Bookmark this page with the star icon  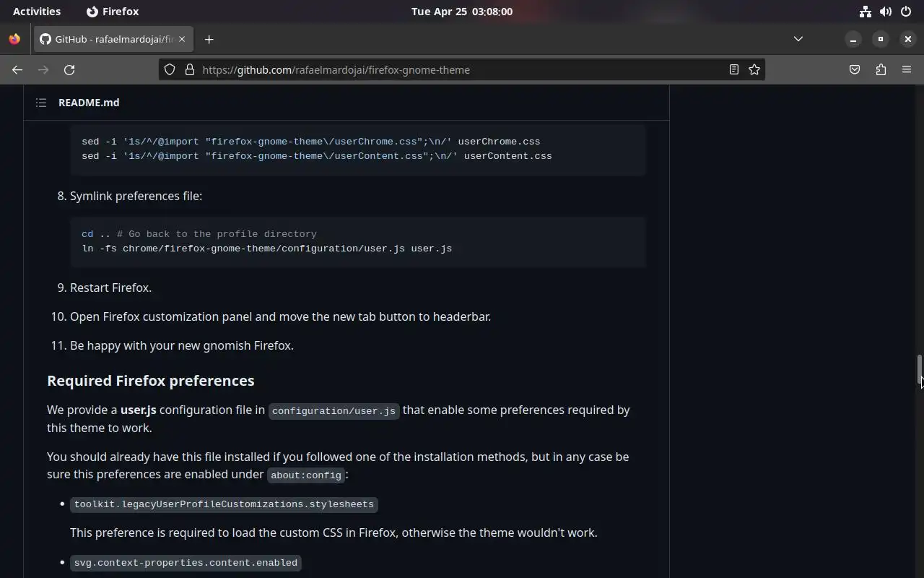pos(754,70)
